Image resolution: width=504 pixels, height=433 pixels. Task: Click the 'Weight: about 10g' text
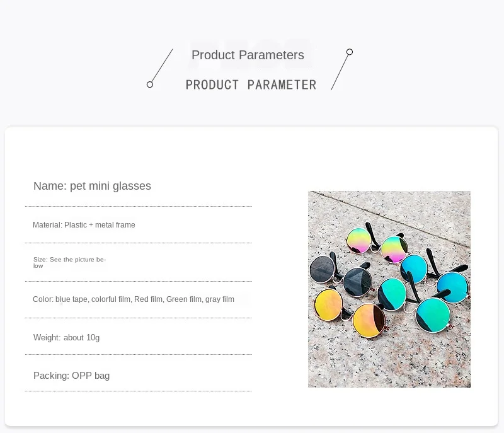click(x=67, y=338)
